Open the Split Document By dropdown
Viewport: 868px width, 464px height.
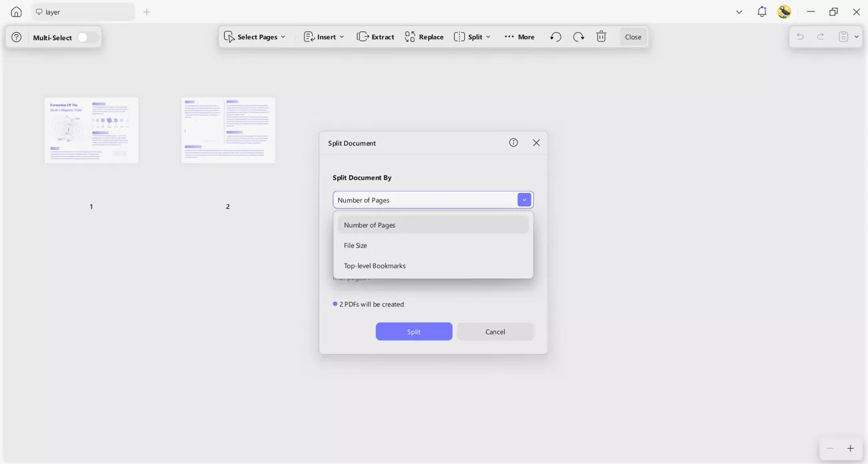pyautogui.click(x=524, y=200)
